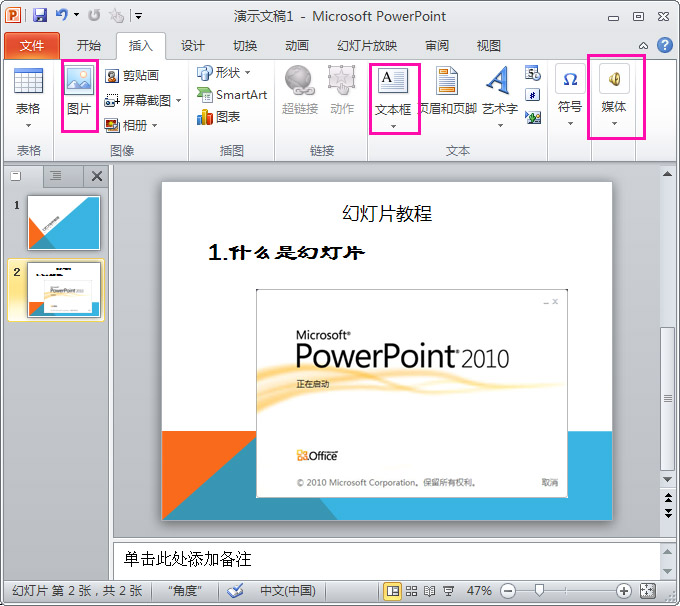
Task: Click the 超链接 hyperlink icon
Action: 299,80
